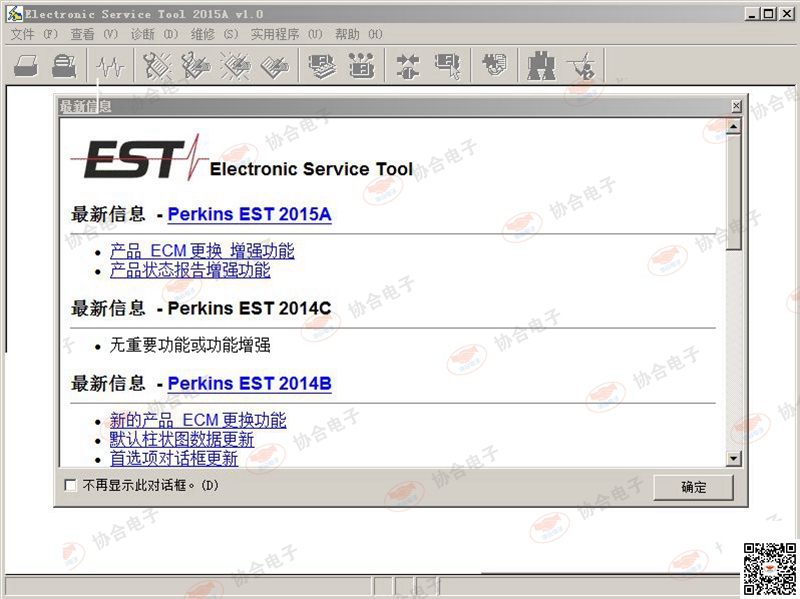Open the 新的产品 ECM 更换功能 link

click(x=198, y=420)
